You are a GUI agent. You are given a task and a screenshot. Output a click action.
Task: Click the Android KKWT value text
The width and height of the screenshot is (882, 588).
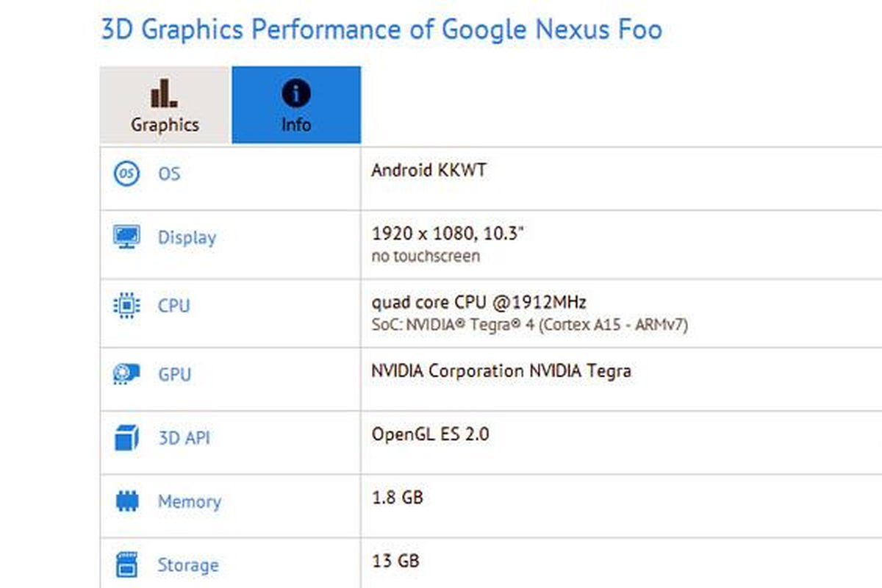pyautogui.click(x=429, y=171)
